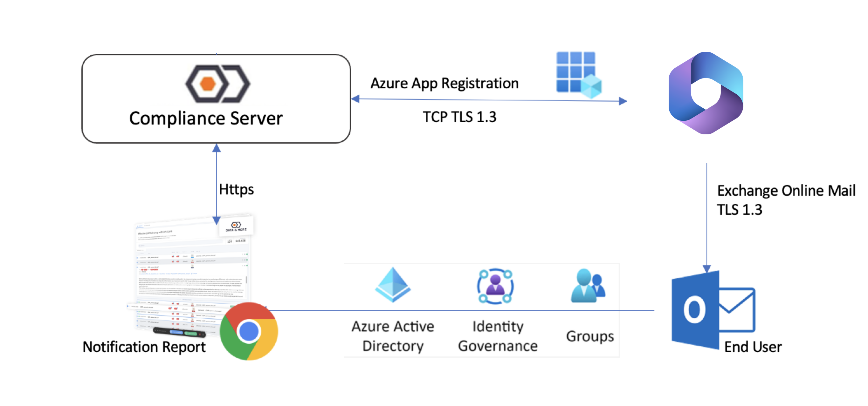Screen dimensions: 868x406
Task: Select the Https connection label
Action: point(236,190)
